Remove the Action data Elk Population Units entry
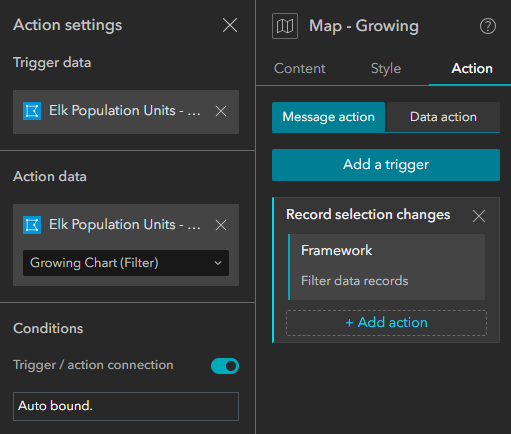 point(221,225)
